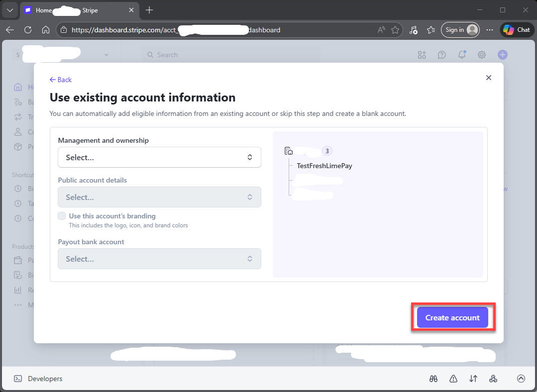The height and width of the screenshot is (392, 537).
Task: Add this page to favorites with the star icon
Action: click(395, 30)
